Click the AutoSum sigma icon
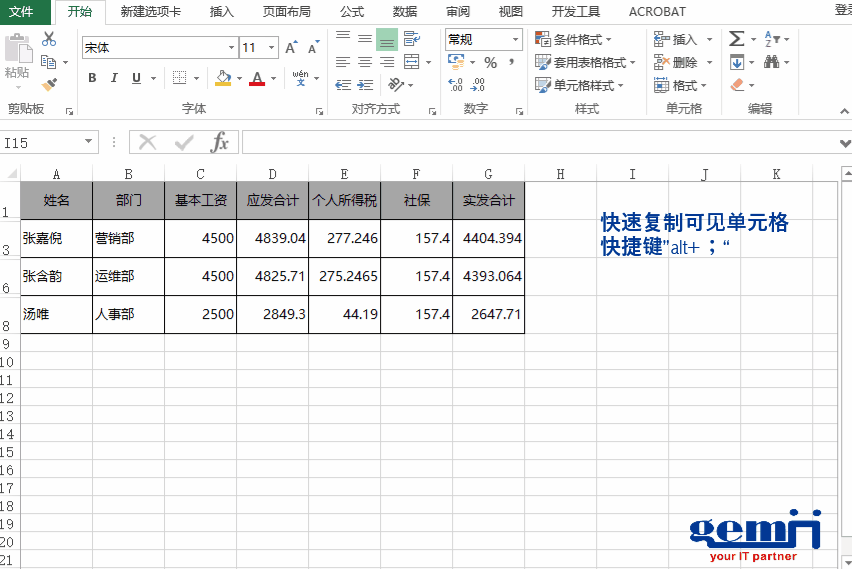Screen dimensions: 852x569 pos(737,39)
